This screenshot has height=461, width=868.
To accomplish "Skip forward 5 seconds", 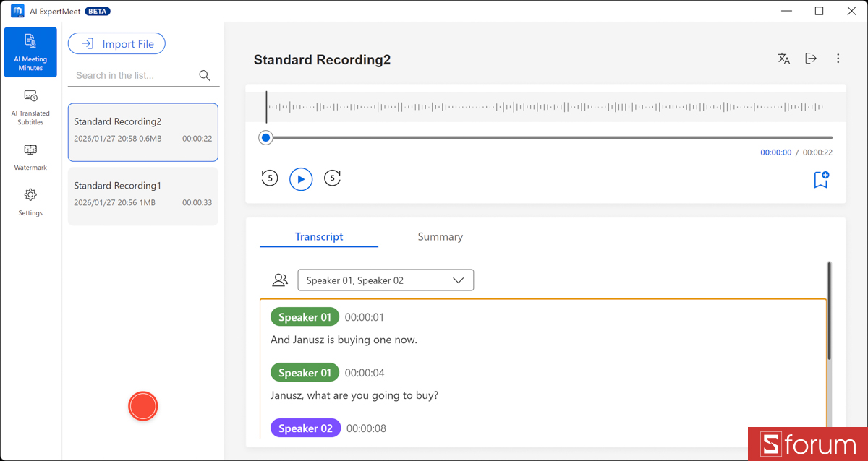I will [332, 178].
